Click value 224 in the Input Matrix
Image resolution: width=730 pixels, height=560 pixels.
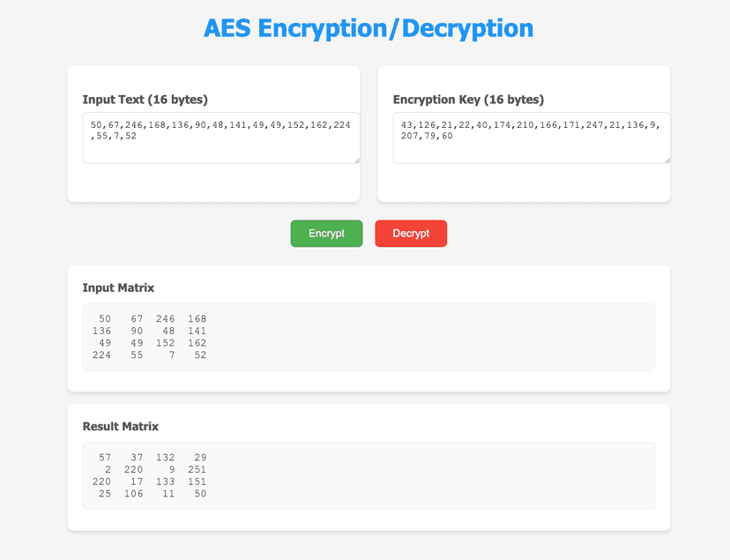point(101,355)
